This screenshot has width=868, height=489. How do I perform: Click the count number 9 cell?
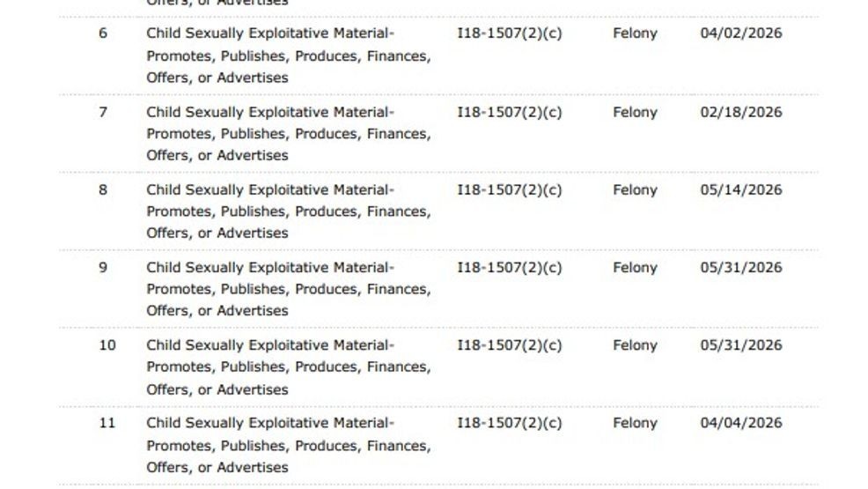tap(103, 267)
